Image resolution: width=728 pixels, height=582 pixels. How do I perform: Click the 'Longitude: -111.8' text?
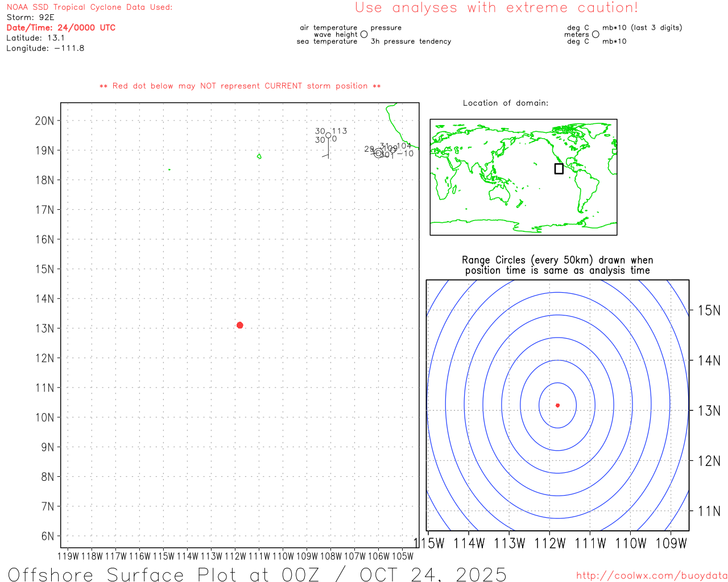pyautogui.click(x=45, y=48)
